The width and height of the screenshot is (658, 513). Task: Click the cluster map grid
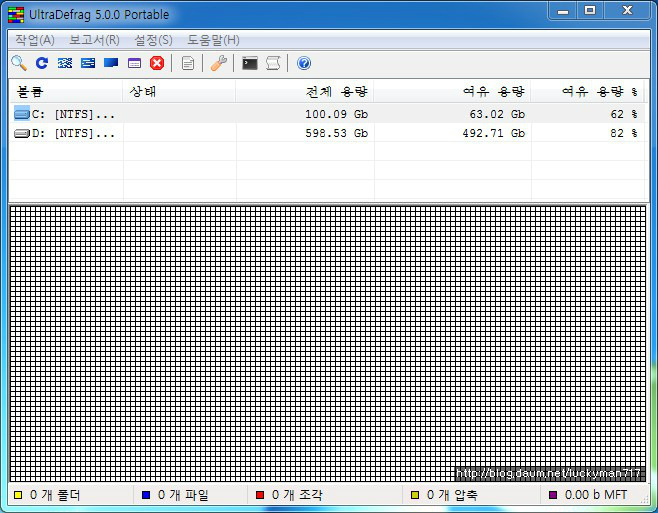(328, 343)
